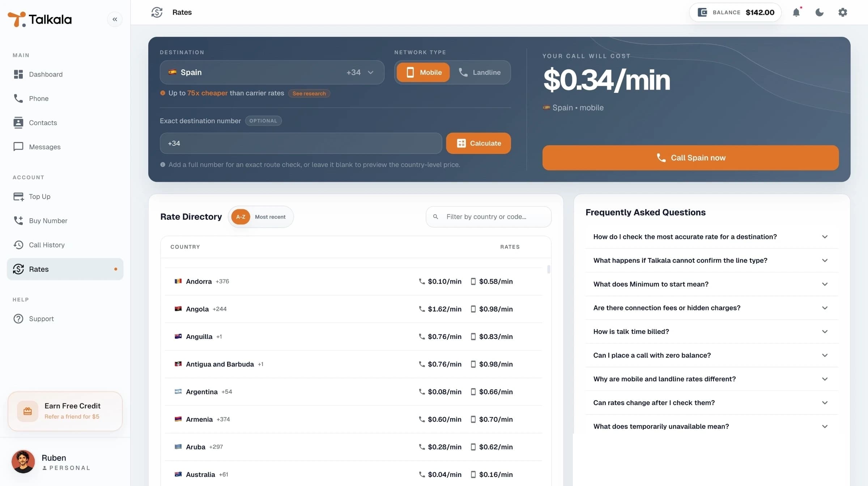The image size is (868, 486).
Task: Select the Argentina +54 row
Action: click(x=353, y=391)
